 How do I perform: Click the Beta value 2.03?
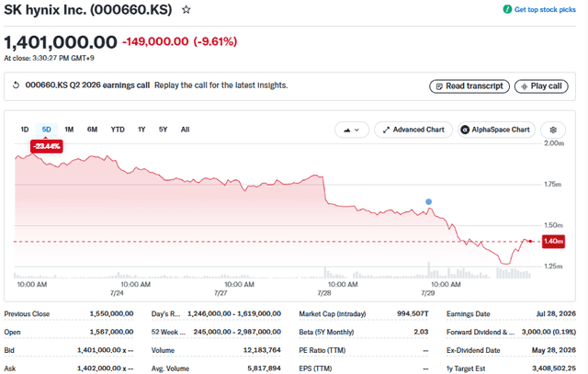pyautogui.click(x=421, y=332)
